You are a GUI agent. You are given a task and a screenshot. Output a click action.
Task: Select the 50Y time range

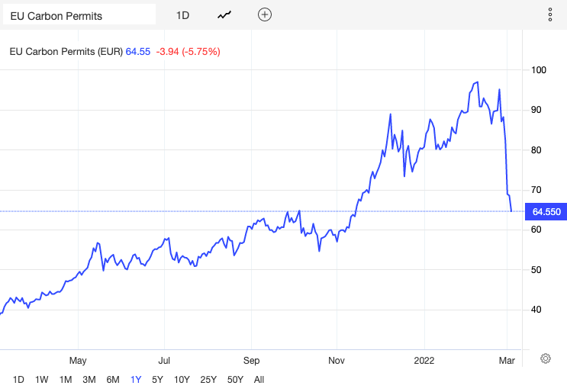(235, 380)
